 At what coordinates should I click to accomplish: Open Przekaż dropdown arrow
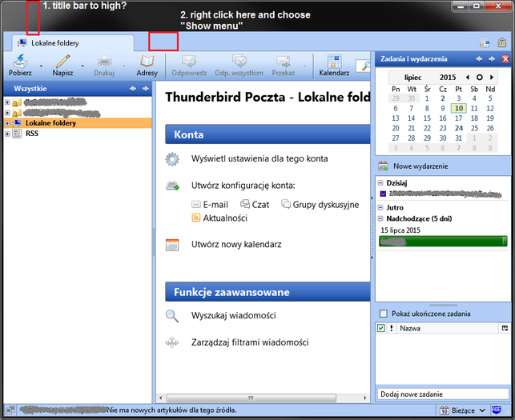click(304, 66)
